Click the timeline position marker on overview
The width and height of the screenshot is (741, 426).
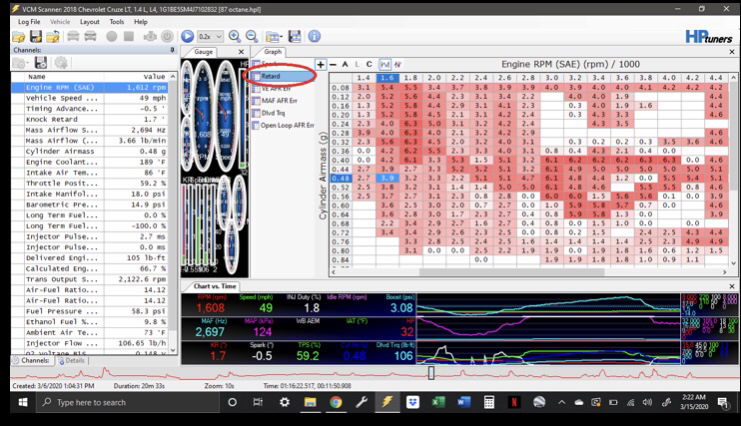(431, 373)
